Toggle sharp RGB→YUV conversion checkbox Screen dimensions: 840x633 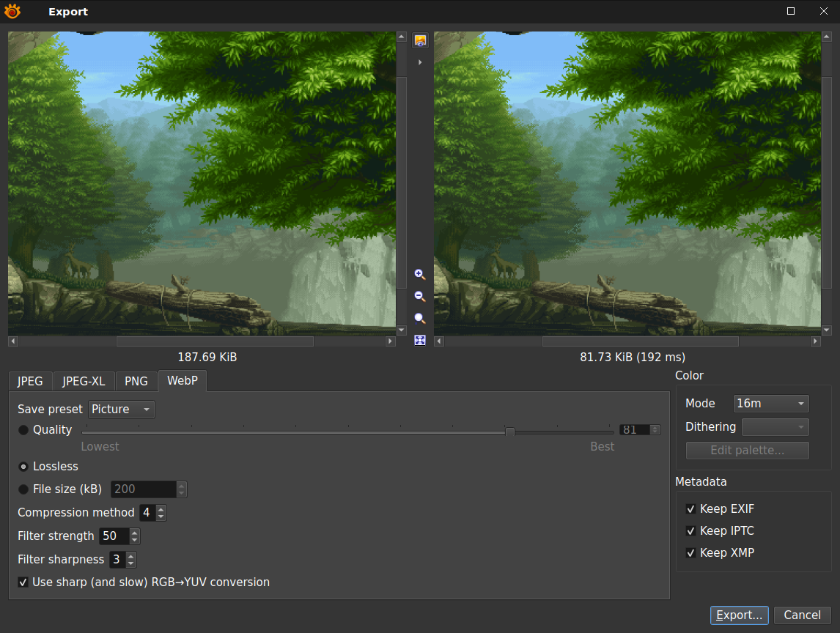tap(23, 582)
